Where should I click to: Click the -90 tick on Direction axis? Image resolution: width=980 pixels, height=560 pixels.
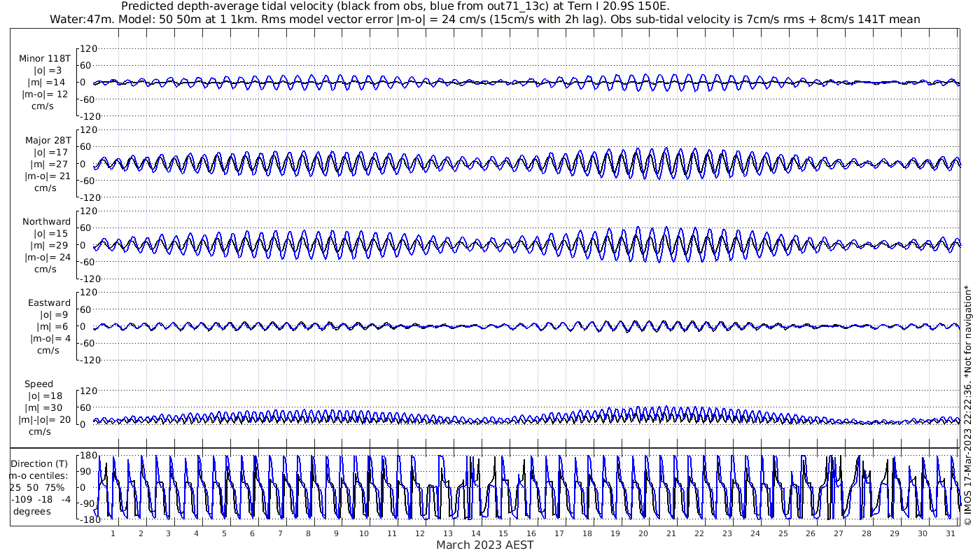coord(87,504)
